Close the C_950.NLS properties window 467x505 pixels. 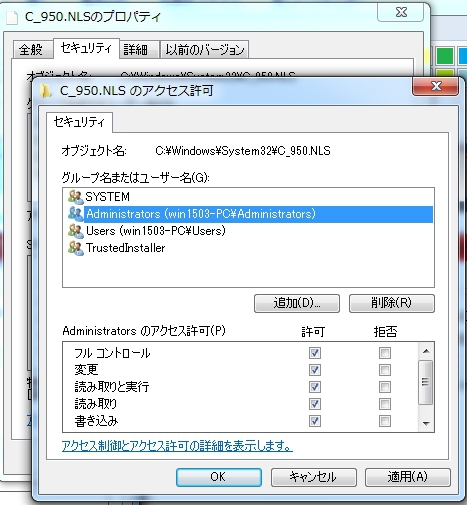click(x=401, y=13)
